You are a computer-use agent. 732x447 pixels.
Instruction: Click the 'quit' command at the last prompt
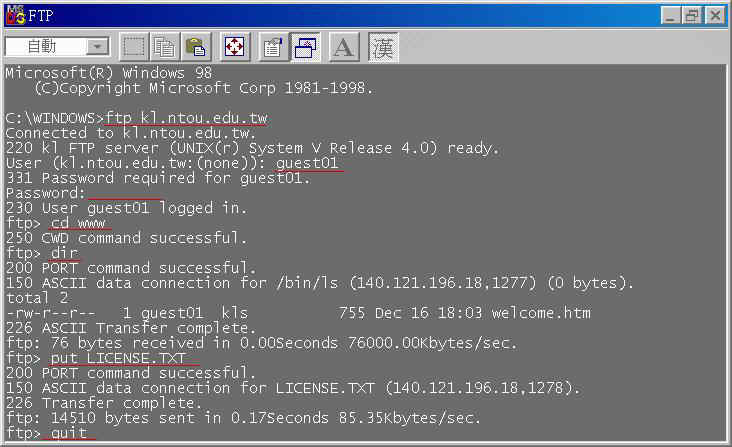pyautogui.click(x=69, y=433)
